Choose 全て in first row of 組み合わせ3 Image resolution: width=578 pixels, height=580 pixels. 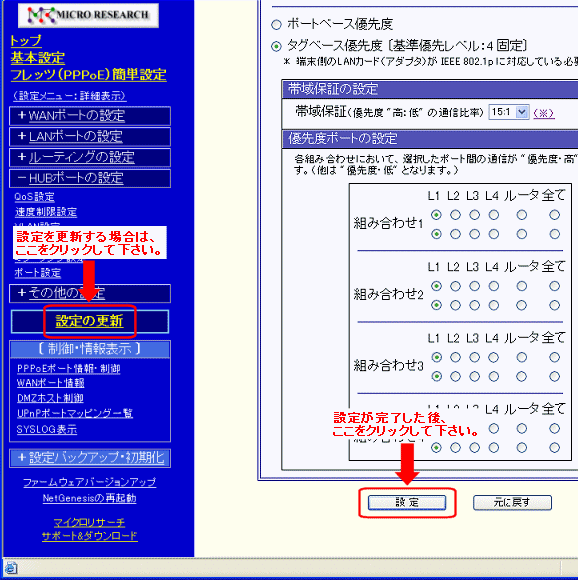(x=554, y=357)
